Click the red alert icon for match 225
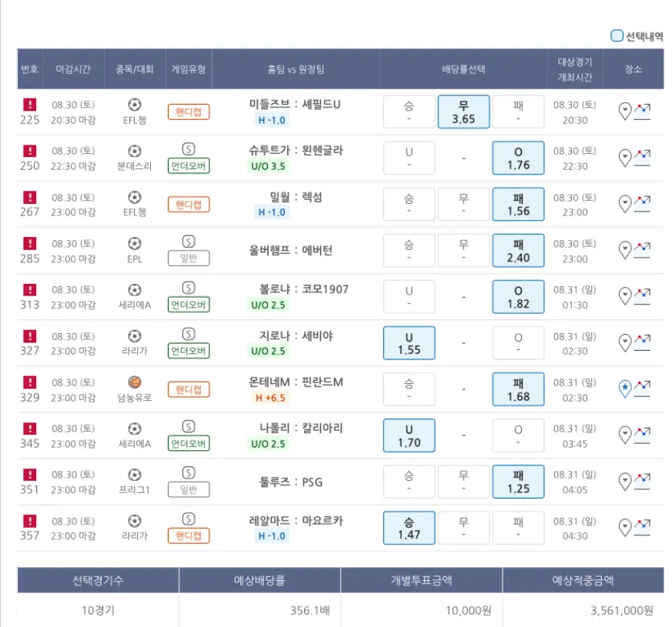672x627 pixels. point(29,105)
